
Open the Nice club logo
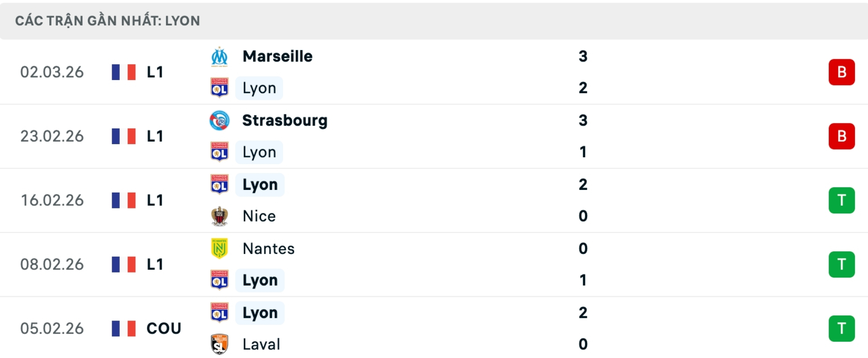(x=220, y=216)
